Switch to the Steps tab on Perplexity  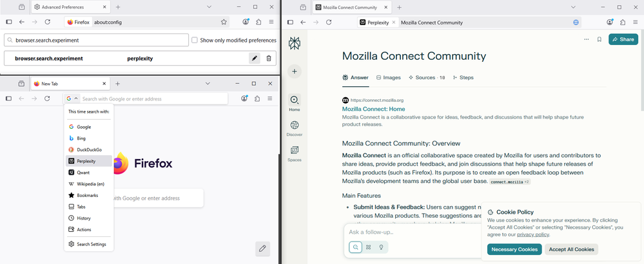click(463, 77)
